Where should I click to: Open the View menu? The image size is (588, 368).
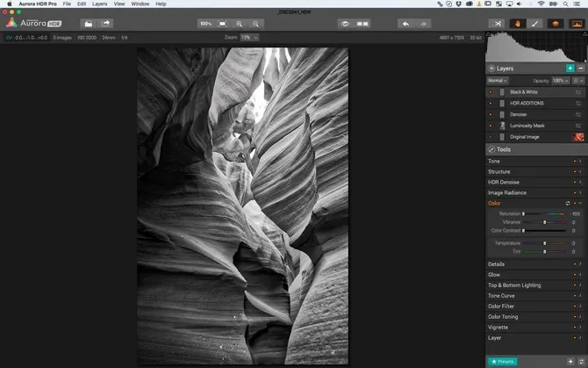point(117,4)
